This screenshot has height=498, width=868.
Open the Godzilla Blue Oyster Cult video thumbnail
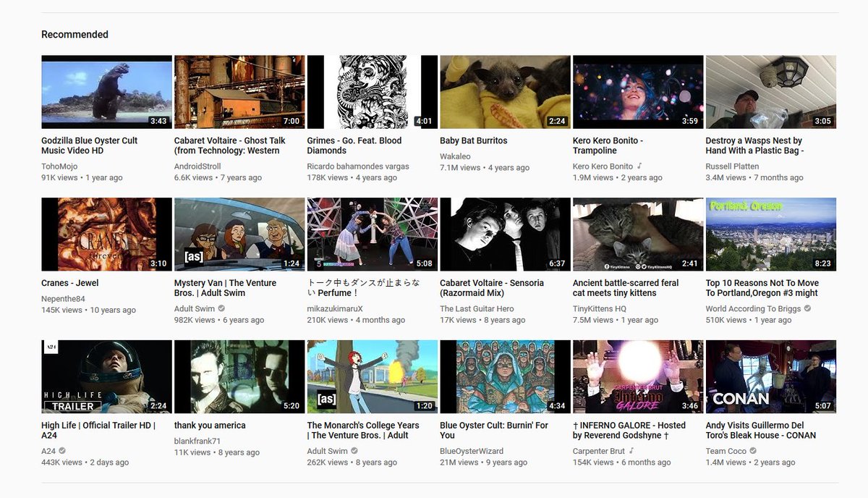pos(106,92)
